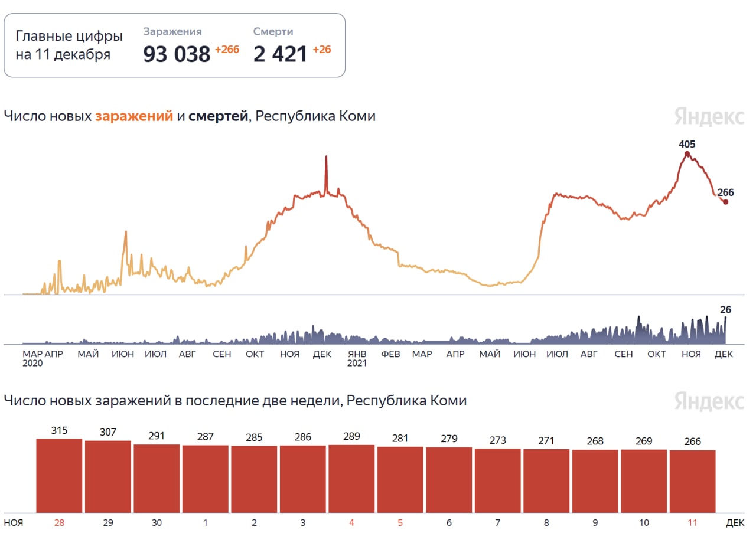
Task: Click the total infections figure 93 038
Action: click(177, 54)
